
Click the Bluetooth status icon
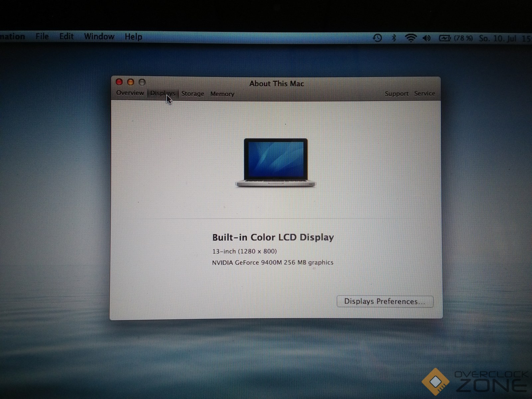click(x=394, y=38)
